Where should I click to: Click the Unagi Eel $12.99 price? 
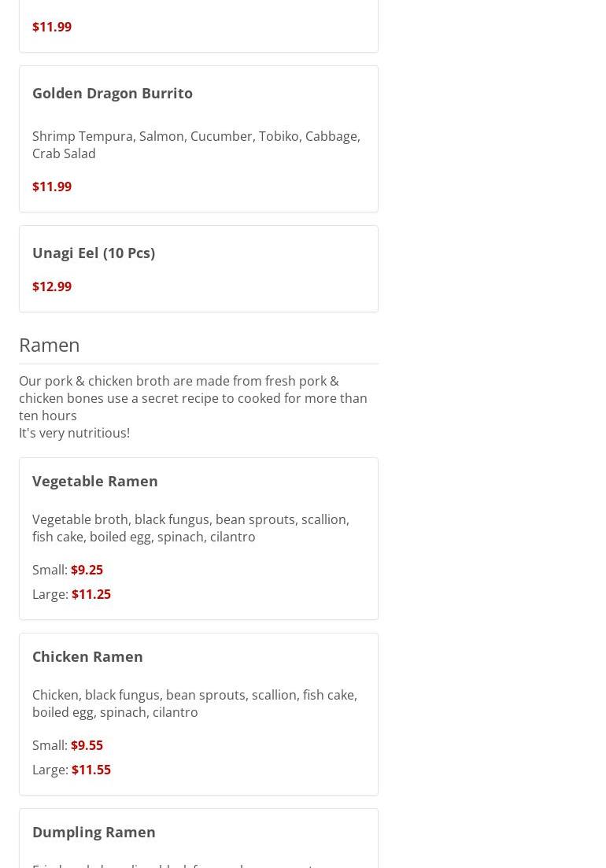click(x=52, y=286)
